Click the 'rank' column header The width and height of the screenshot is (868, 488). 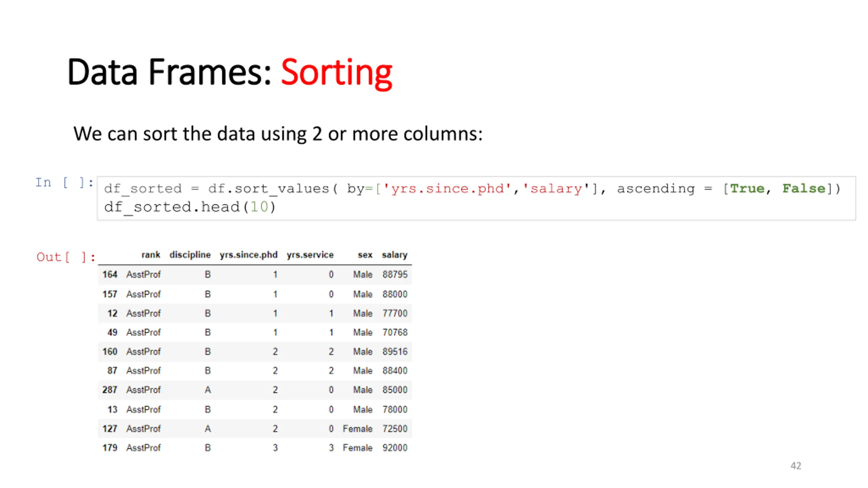[151, 255]
